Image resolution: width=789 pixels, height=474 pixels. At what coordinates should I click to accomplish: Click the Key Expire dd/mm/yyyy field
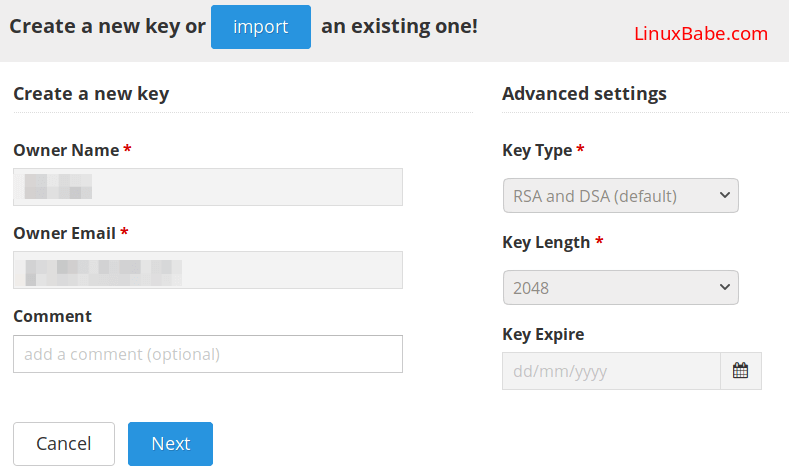point(611,371)
